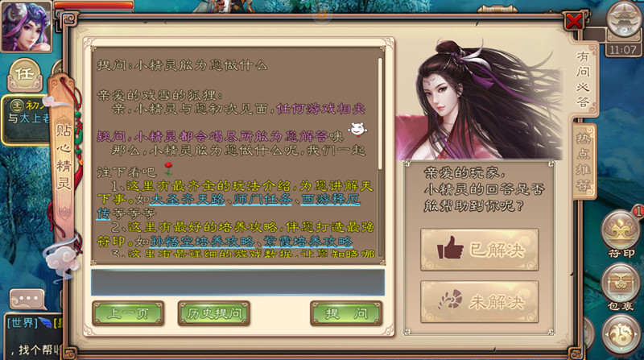Switch to the 有问必答 tab
Viewport: 644px width, 360px height.
[x=583, y=79]
